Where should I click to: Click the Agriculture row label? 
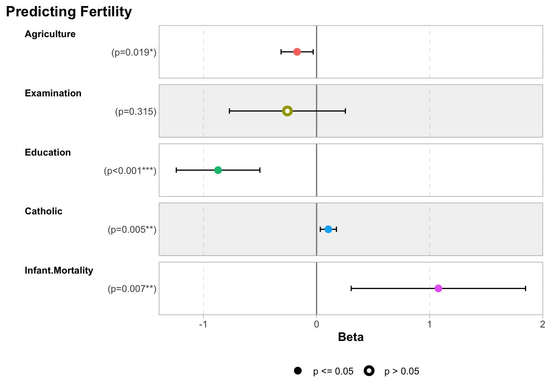pos(50,34)
